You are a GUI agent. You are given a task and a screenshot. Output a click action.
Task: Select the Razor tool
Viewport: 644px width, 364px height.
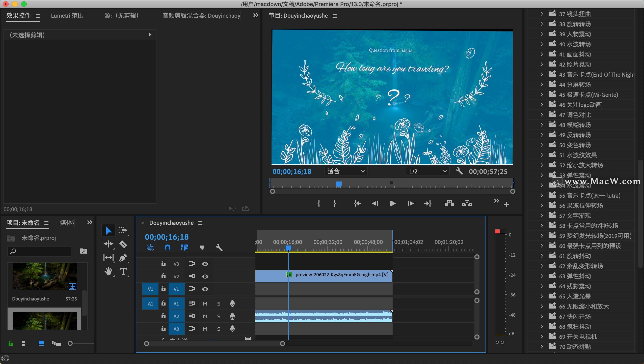click(x=123, y=244)
